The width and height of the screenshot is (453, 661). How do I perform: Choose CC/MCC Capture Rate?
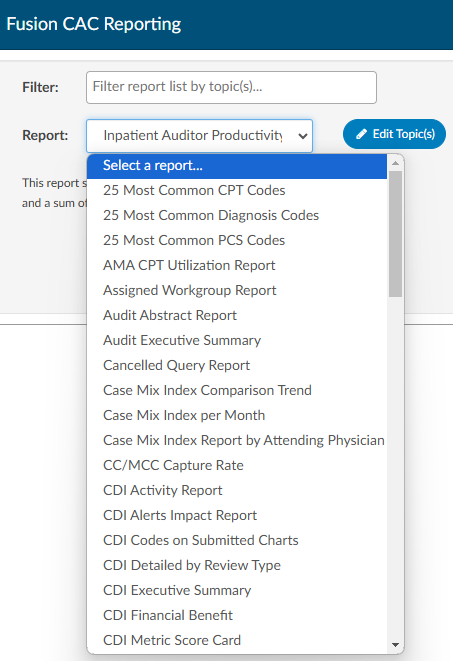click(x=237, y=465)
